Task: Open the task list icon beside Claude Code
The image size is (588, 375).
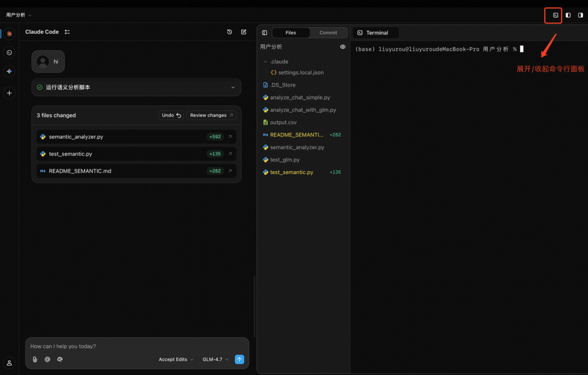Action: pos(67,32)
